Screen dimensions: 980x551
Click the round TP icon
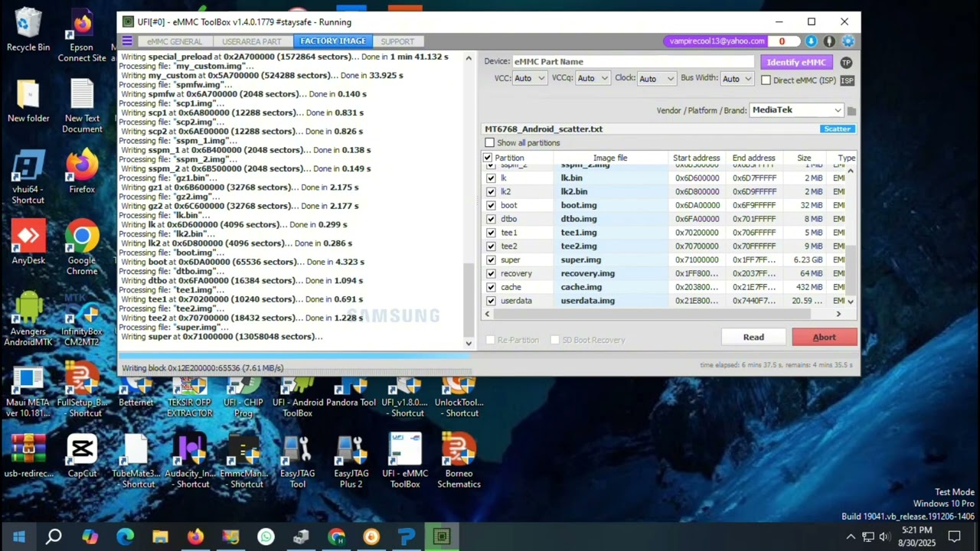(846, 62)
